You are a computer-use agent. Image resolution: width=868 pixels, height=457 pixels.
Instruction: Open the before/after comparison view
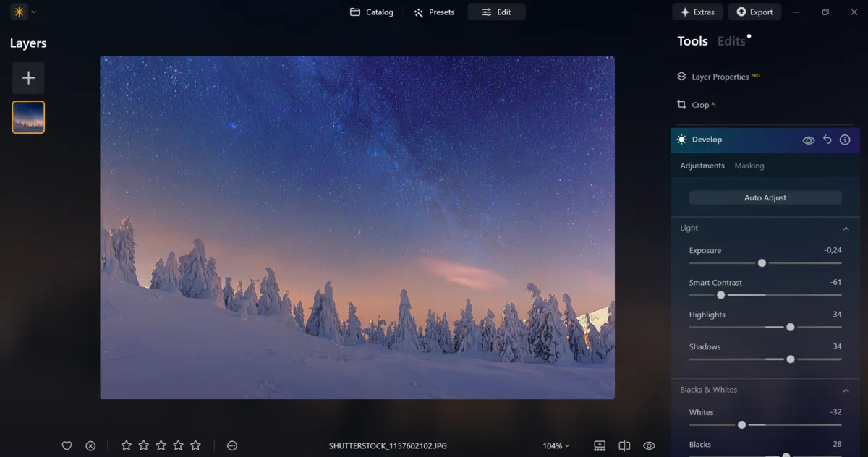tap(624, 445)
